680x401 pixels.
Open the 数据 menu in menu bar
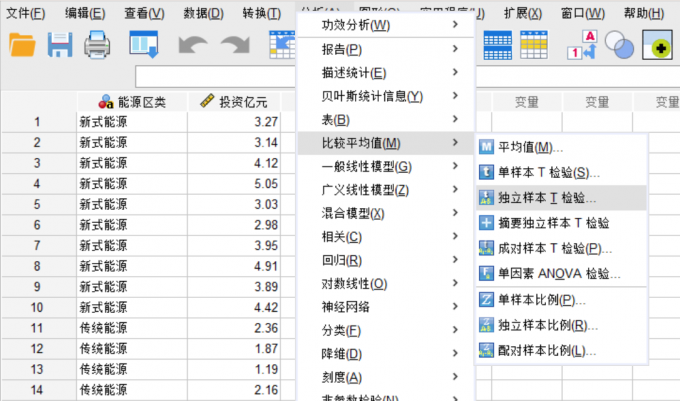coord(204,13)
